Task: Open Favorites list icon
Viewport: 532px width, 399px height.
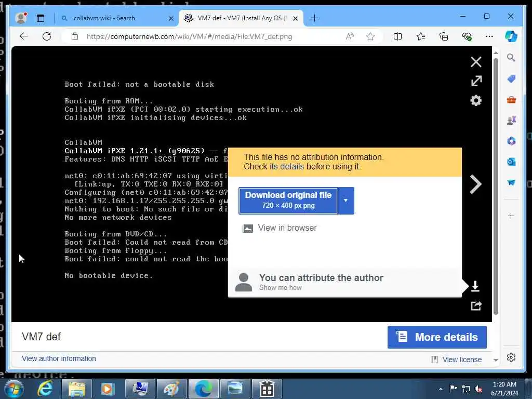Action: coord(421,36)
